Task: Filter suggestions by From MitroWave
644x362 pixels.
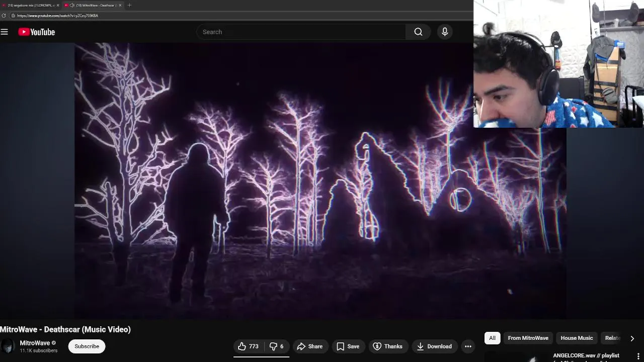Action: [528, 338]
